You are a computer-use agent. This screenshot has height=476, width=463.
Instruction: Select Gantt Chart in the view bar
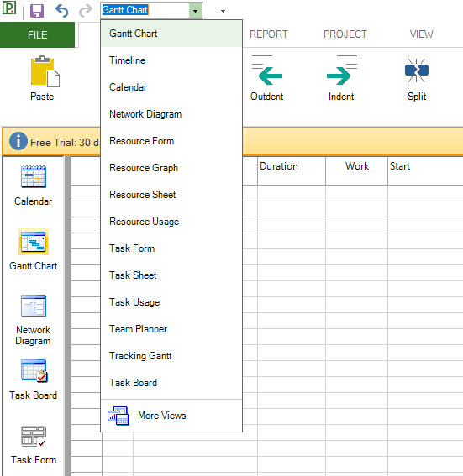[x=33, y=250]
